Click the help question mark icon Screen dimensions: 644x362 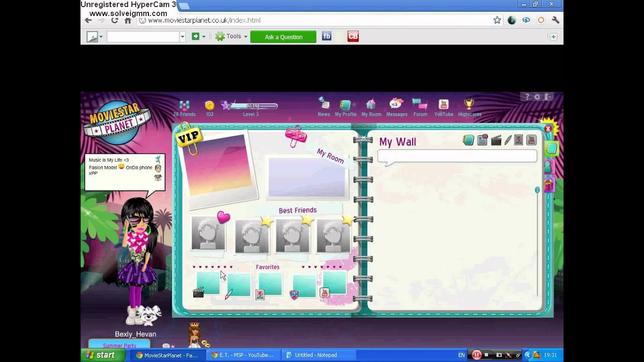[527, 97]
